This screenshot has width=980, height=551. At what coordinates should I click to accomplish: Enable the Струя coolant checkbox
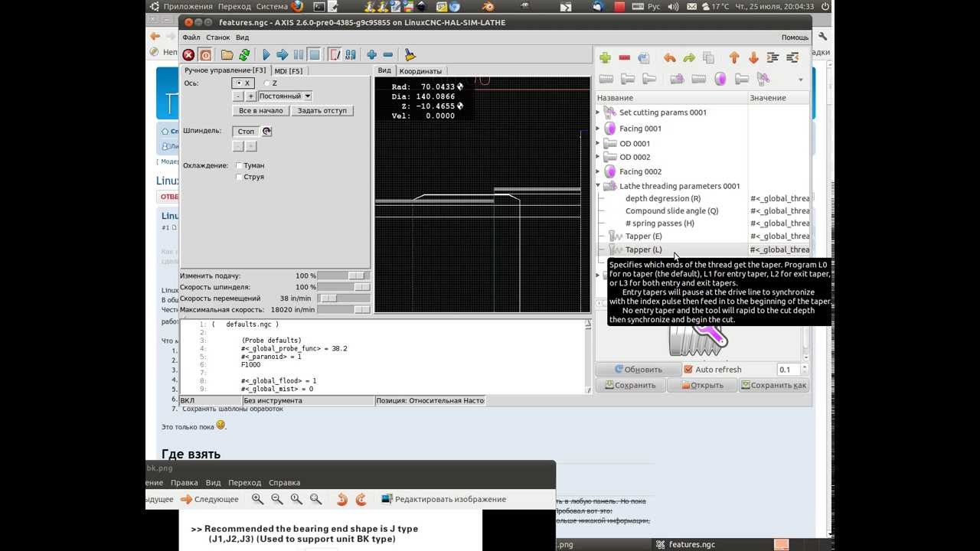[240, 177]
